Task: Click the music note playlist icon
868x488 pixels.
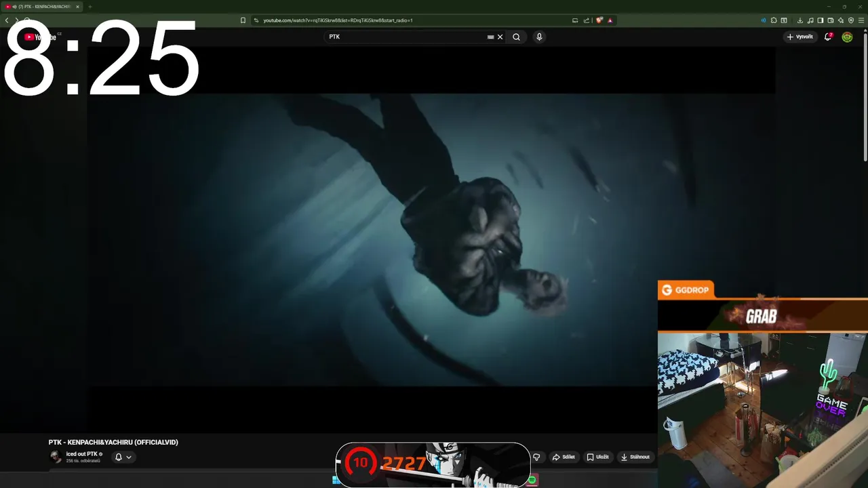Action: coord(810,20)
